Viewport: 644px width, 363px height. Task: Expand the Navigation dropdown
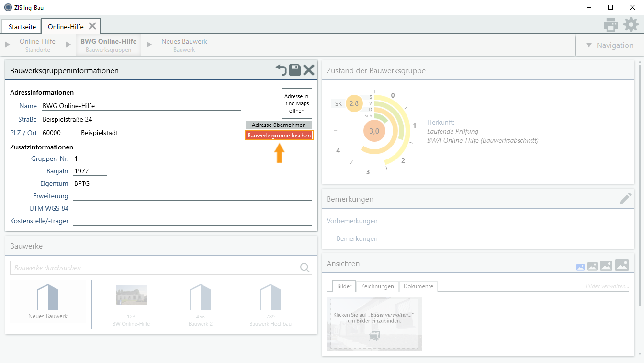click(609, 45)
